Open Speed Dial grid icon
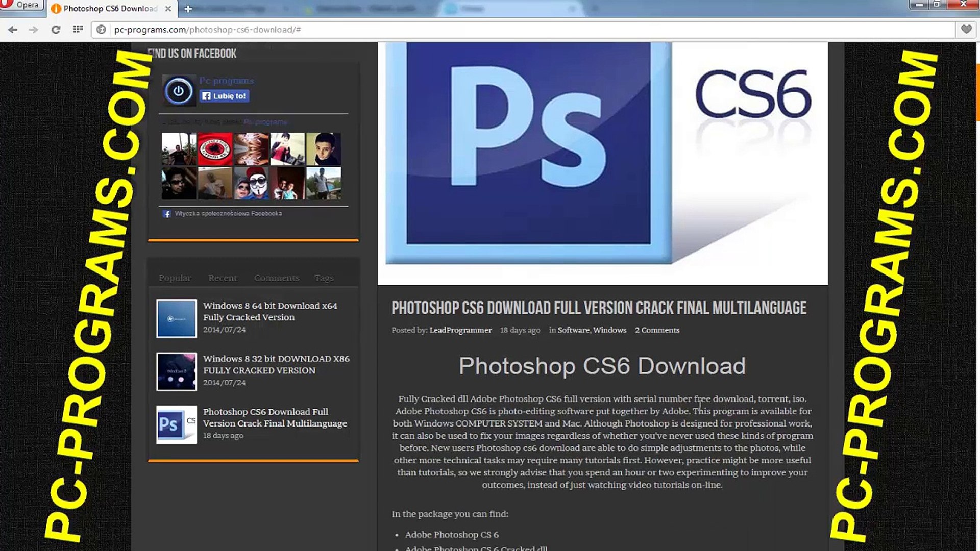Screen dimensions: 980x551 click(x=78, y=30)
